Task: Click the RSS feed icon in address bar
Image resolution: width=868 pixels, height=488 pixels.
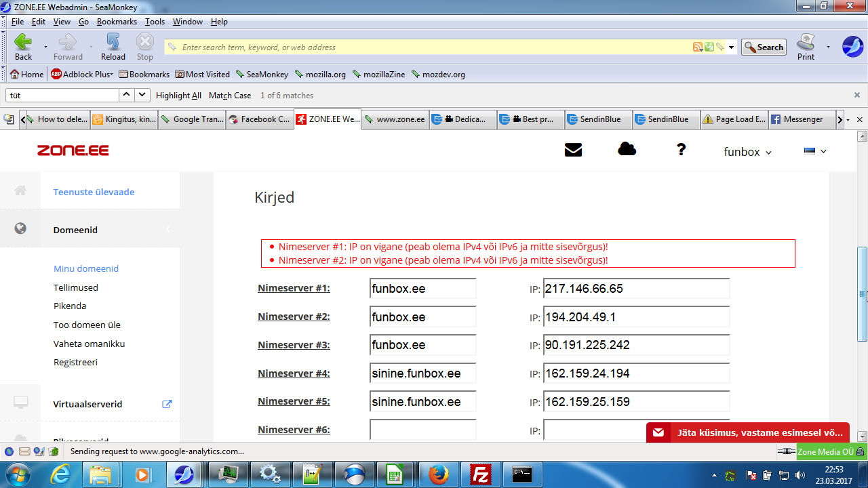Action: (x=697, y=47)
